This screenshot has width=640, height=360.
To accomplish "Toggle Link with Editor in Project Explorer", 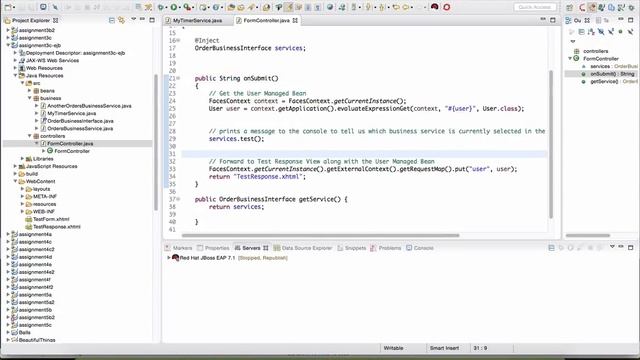I will tap(121, 20).
